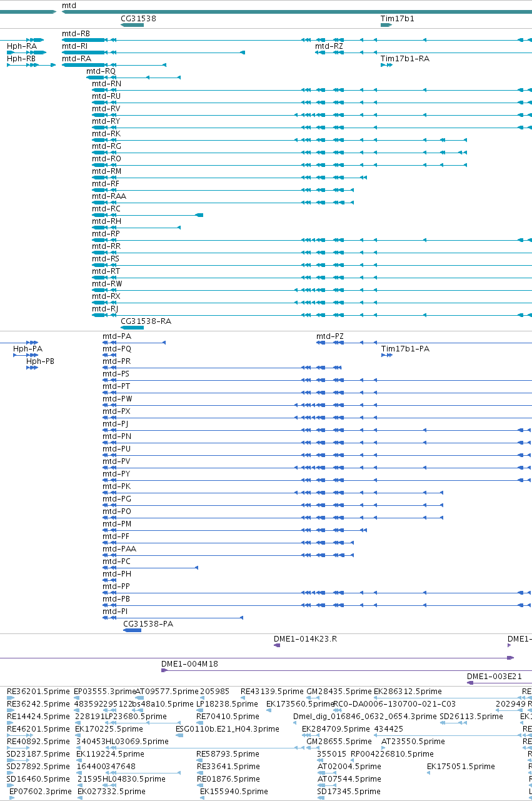This screenshot has width=532, height=801.
Task: Select the EK286312.5prime EST label
Action: click(x=408, y=691)
